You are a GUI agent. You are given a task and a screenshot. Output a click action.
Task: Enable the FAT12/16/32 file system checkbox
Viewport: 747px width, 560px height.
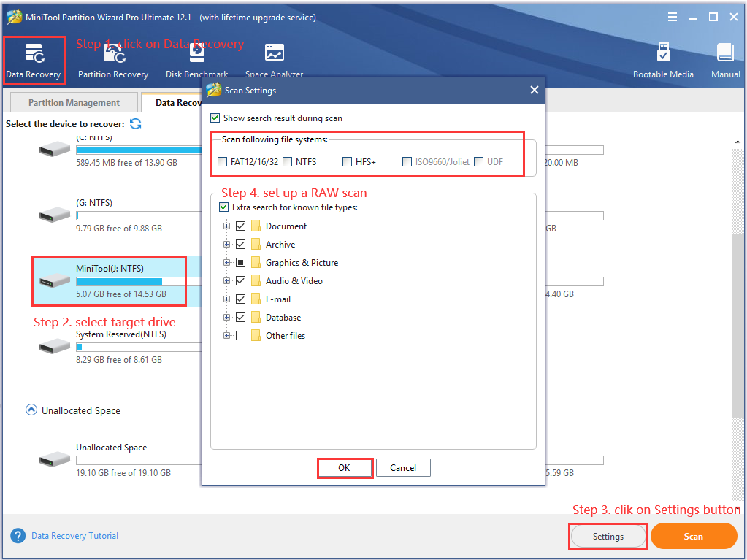pyautogui.click(x=223, y=162)
